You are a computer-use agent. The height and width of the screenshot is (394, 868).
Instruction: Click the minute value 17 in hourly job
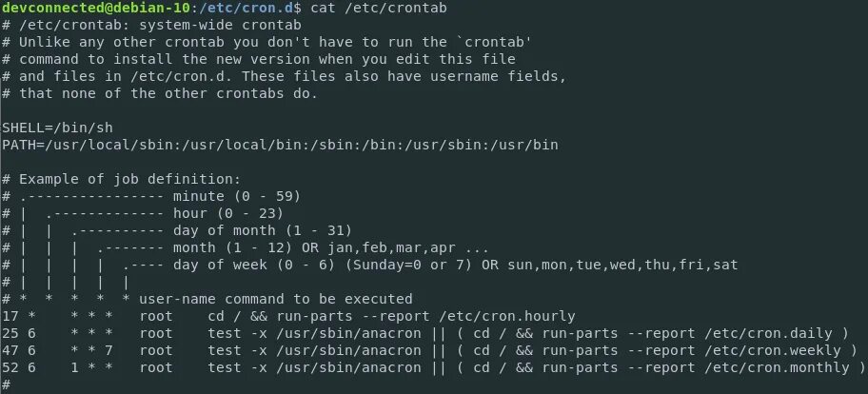pos(10,317)
